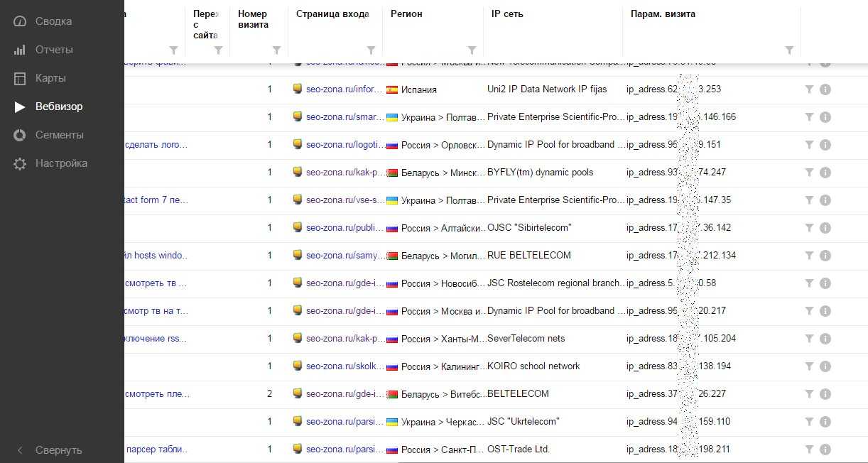Open Настройка settings in sidebar
868x463 pixels.
point(61,163)
